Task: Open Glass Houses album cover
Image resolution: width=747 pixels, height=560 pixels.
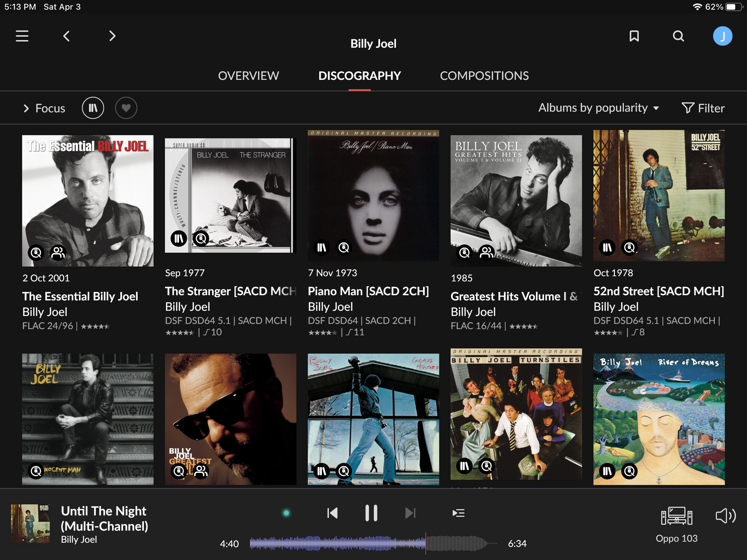Action: 373,419
